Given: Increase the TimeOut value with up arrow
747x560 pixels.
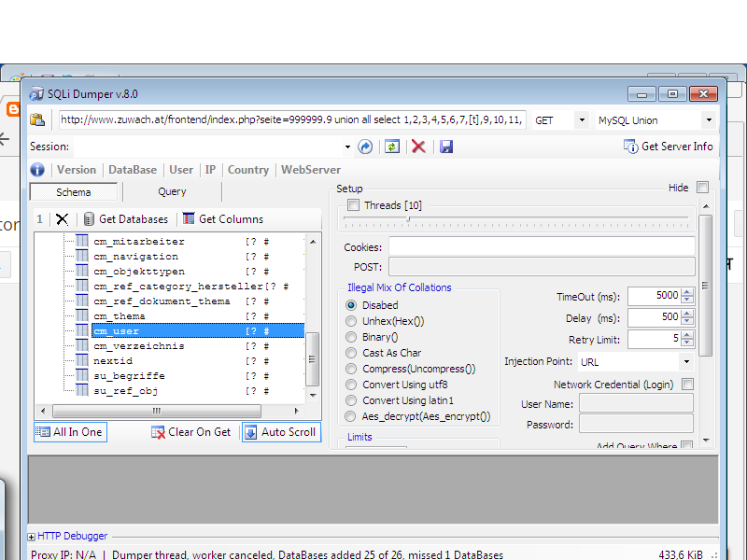Looking at the screenshot, I should point(687,292).
